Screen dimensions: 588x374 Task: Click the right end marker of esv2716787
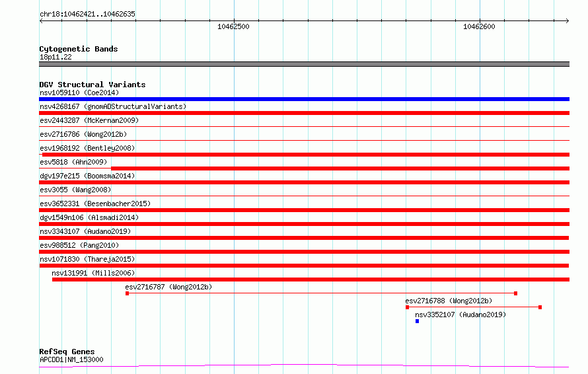515,293
